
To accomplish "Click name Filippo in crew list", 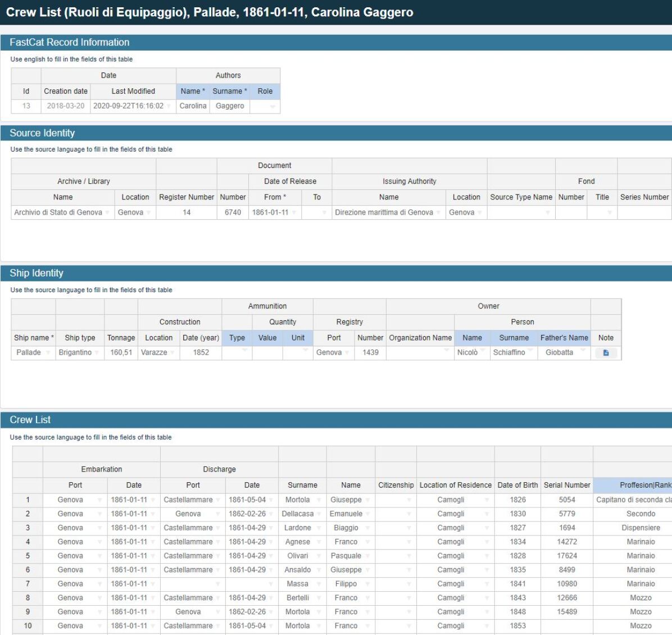I will point(346,584).
